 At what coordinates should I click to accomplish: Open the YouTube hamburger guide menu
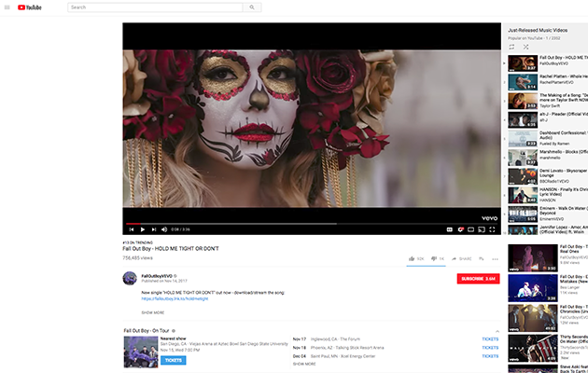(8, 7)
